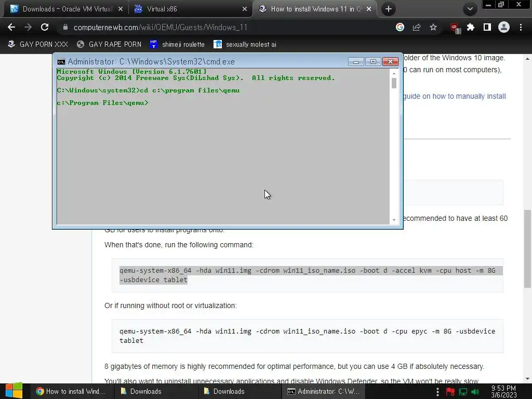
Task: Expand the tab search chevron
Action: [470, 9]
